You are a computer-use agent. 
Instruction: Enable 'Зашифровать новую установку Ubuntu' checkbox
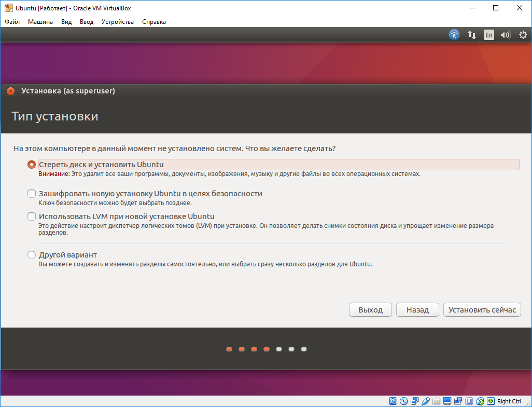coord(32,194)
